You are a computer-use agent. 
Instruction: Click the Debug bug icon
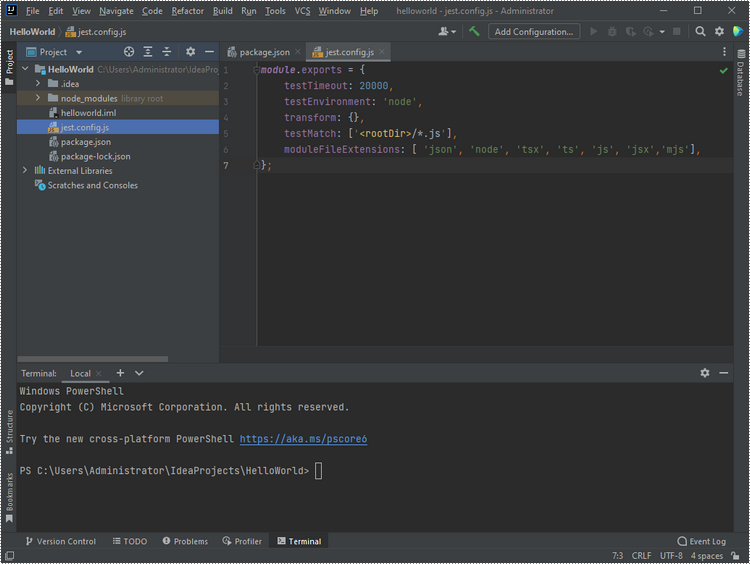pyautogui.click(x=612, y=32)
